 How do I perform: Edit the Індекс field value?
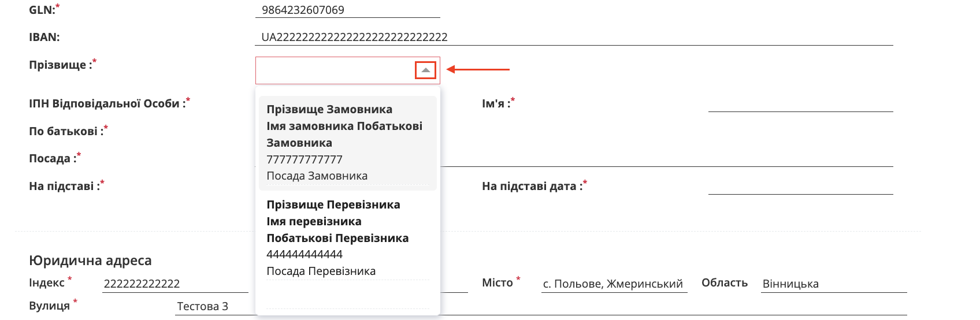point(175,284)
